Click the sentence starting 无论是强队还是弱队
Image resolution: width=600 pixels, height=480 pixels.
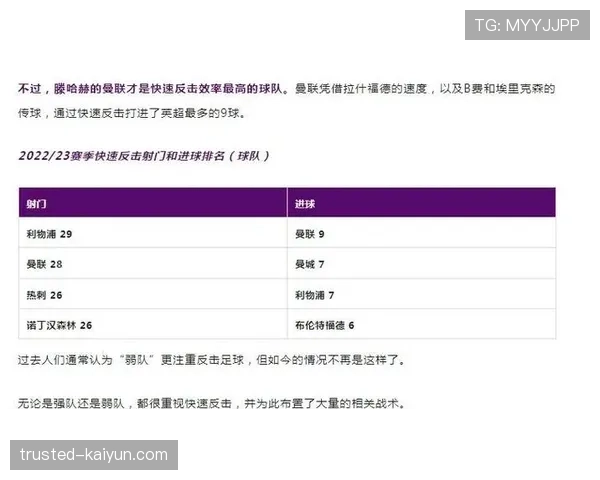[211, 403]
